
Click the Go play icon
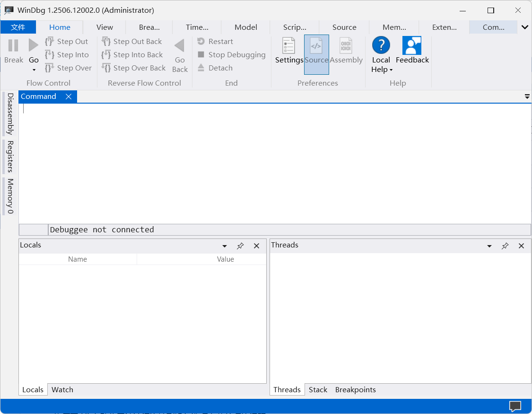pos(33,45)
